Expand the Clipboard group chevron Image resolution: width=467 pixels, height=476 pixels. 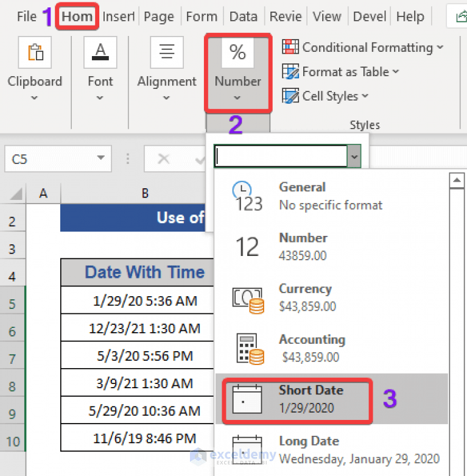[35, 98]
